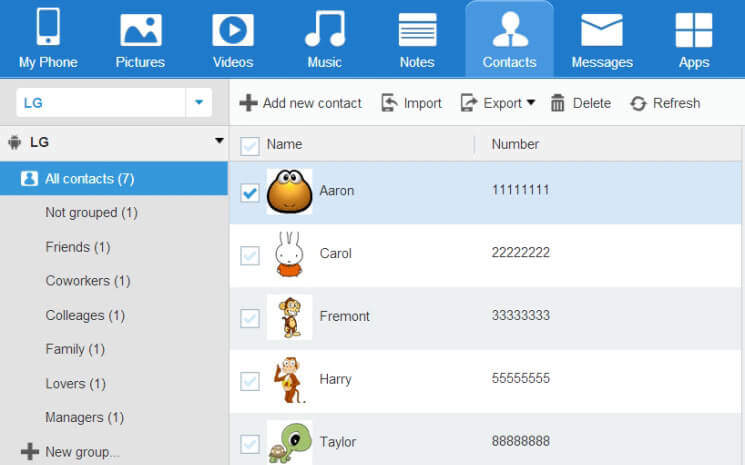Click the plus icon beside New group
The height and width of the screenshot is (465, 745).
coord(30,451)
